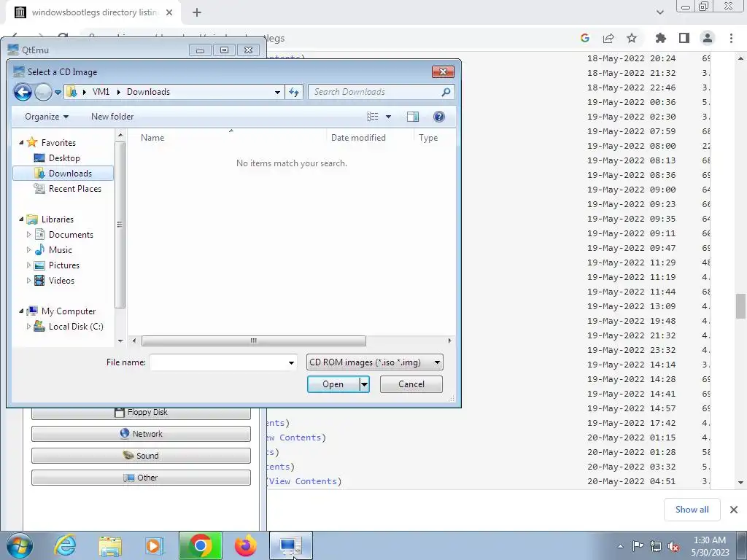Open the Open button's split arrow
This screenshot has height=560, width=747.
[364, 384]
